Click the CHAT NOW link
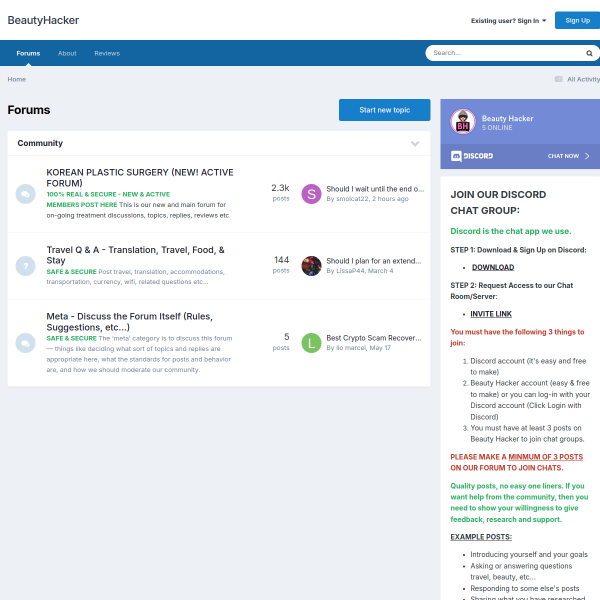Screen dimensions: 600x600 tap(563, 156)
